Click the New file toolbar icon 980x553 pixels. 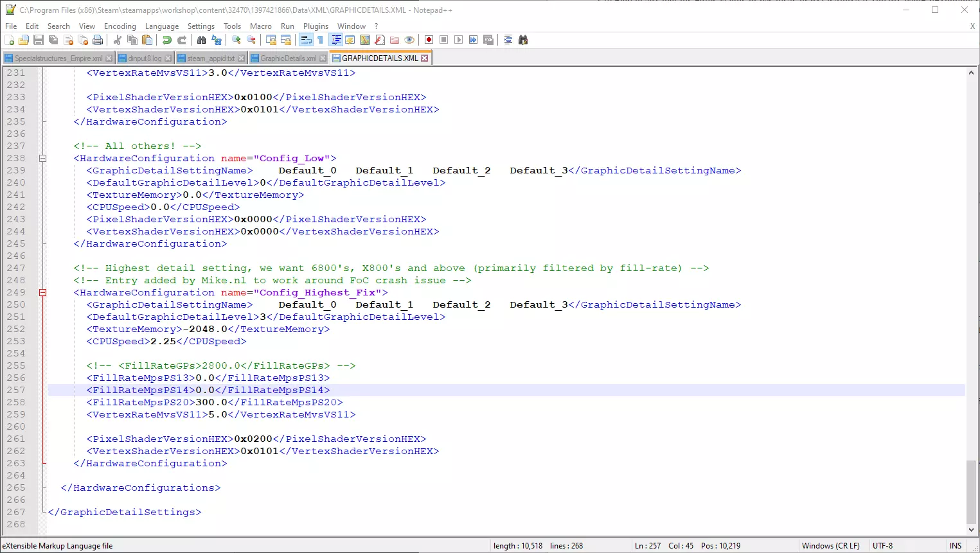9,40
